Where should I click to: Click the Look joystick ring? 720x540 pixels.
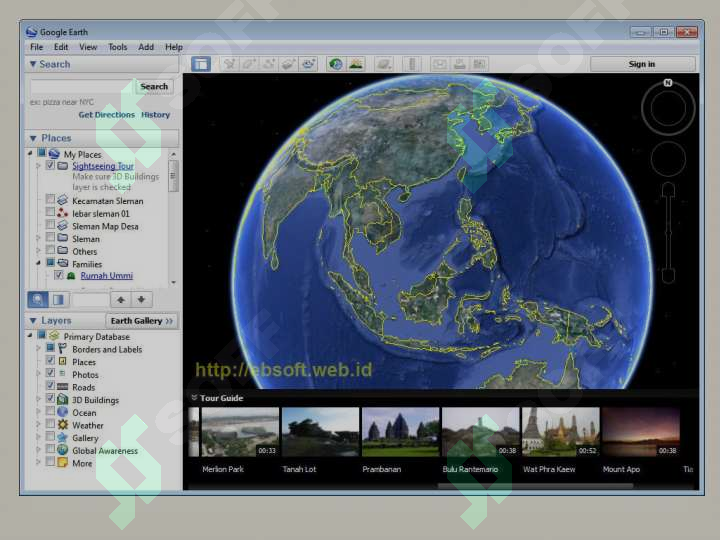[x=668, y=109]
